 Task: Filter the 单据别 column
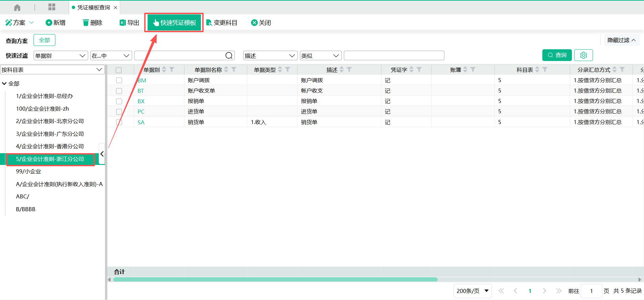[172, 69]
